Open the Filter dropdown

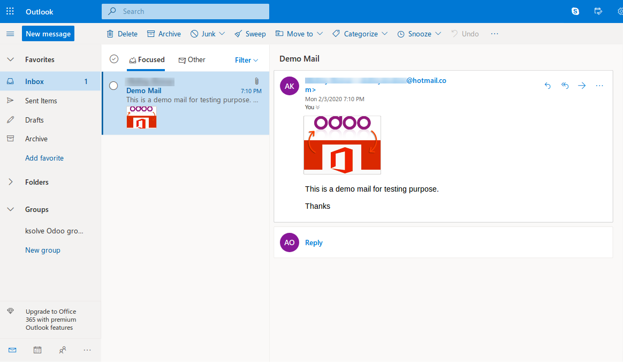246,60
